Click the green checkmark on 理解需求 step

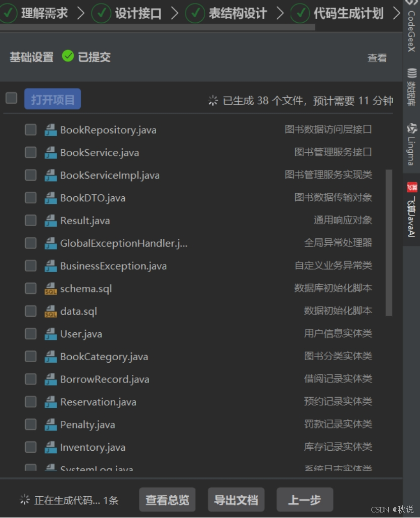point(9,14)
